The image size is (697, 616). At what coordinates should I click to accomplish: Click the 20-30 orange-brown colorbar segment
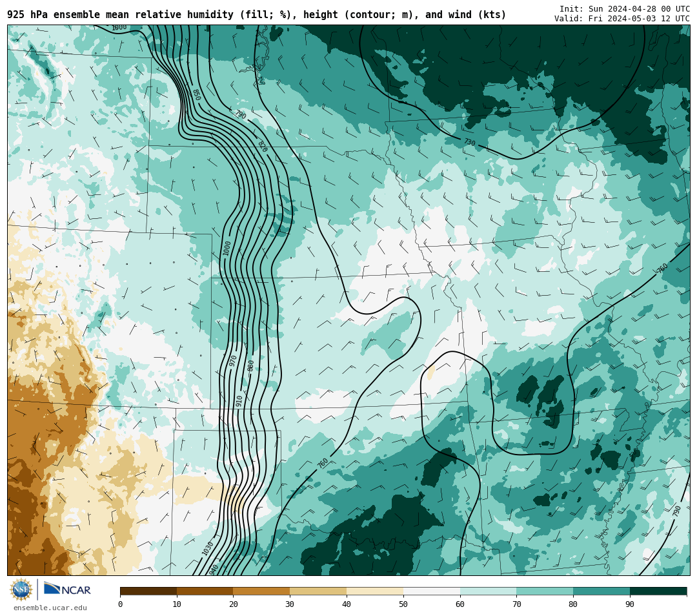[x=262, y=591]
